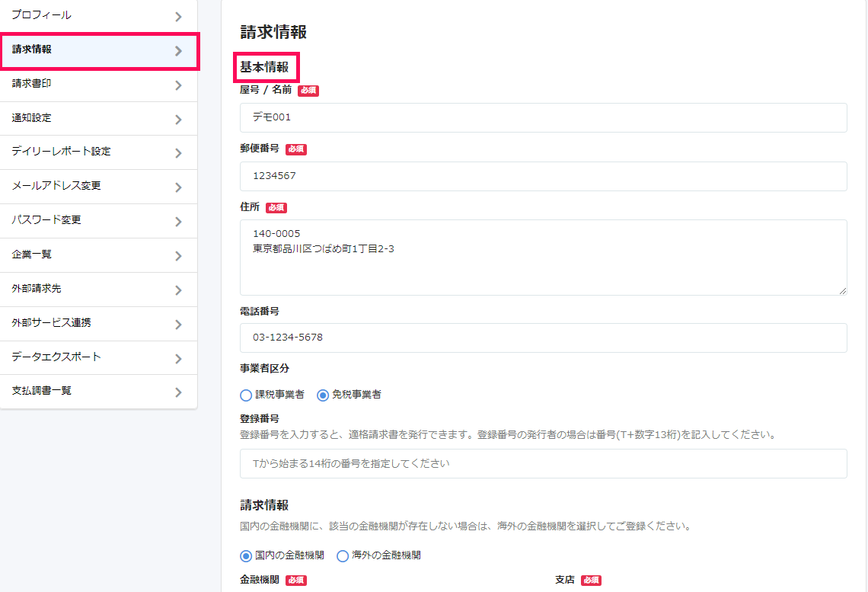This screenshot has width=868, height=592.
Task: Choose 海外の金融機関 option
Action: coord(343,555)
